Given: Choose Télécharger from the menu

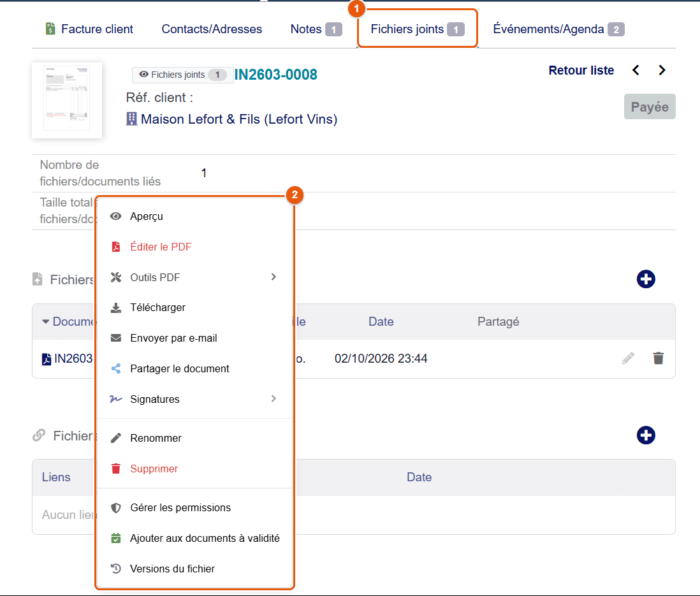Looking at the screenshot, I should [x=194, y=308].
